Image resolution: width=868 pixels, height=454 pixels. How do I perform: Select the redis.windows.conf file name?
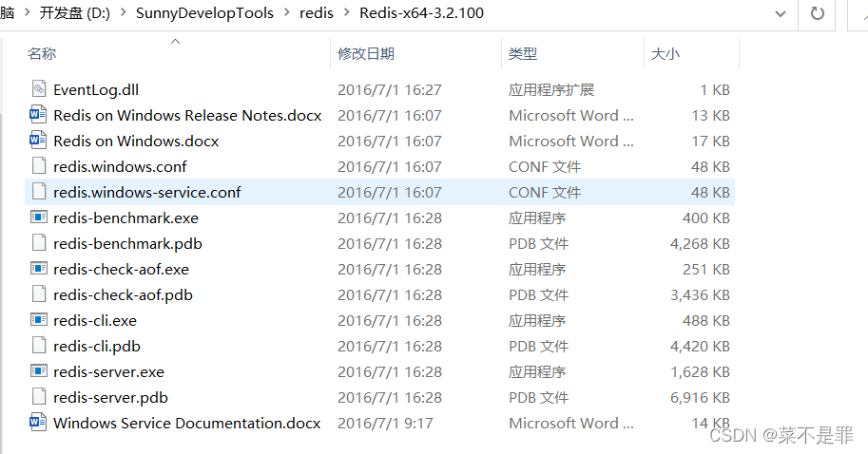pyautogui.click(x=120, y=166)
